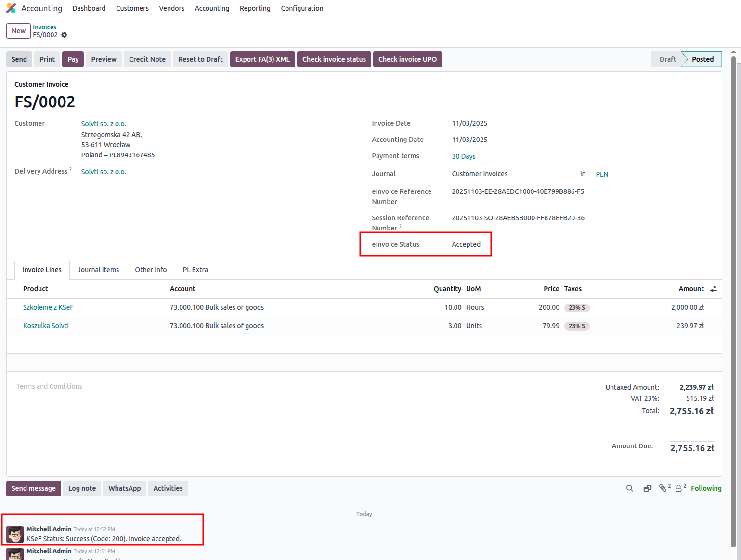Click the column settings adjust icon
Screen dimensions: 741x560
pos(713,289)
